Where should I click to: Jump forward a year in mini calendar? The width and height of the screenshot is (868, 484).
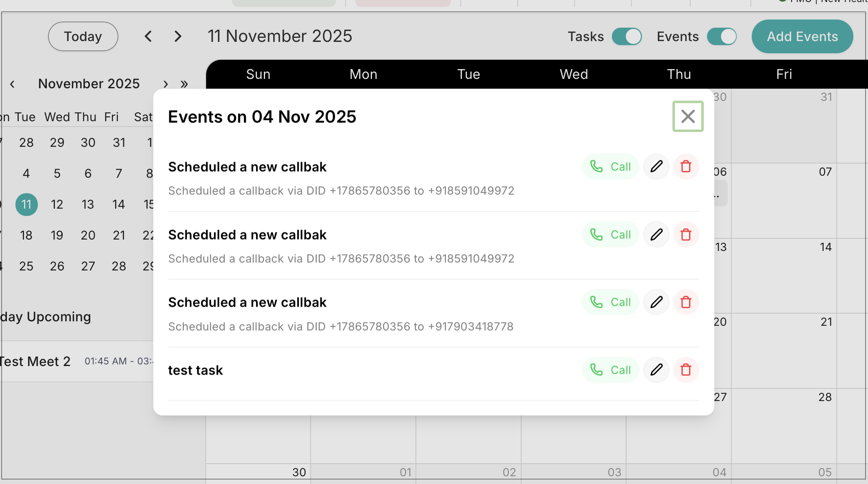184,84
